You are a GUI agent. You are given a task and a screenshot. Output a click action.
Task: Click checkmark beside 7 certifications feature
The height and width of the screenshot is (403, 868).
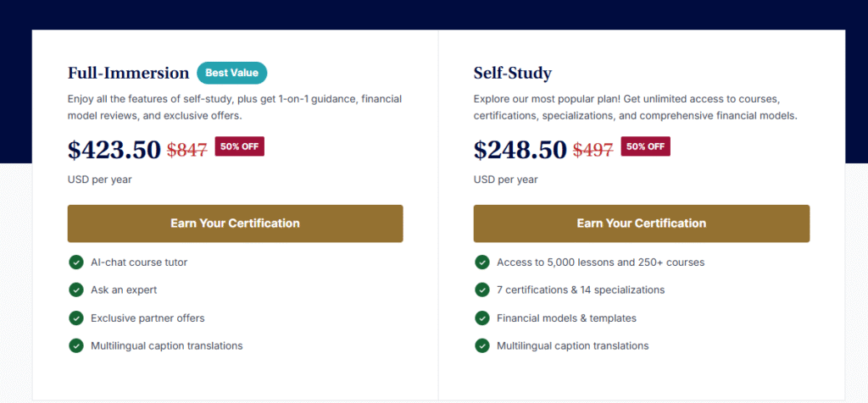click(x=482, y=290)
